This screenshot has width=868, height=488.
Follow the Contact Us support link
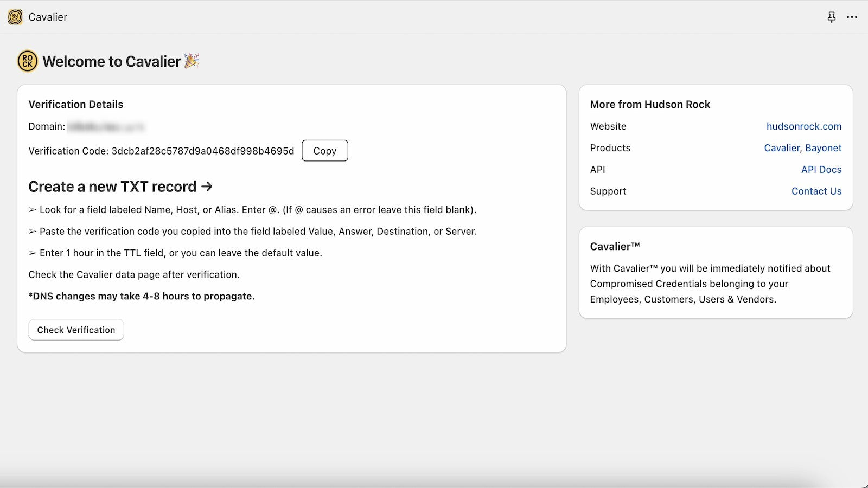(x=816, y=191)
